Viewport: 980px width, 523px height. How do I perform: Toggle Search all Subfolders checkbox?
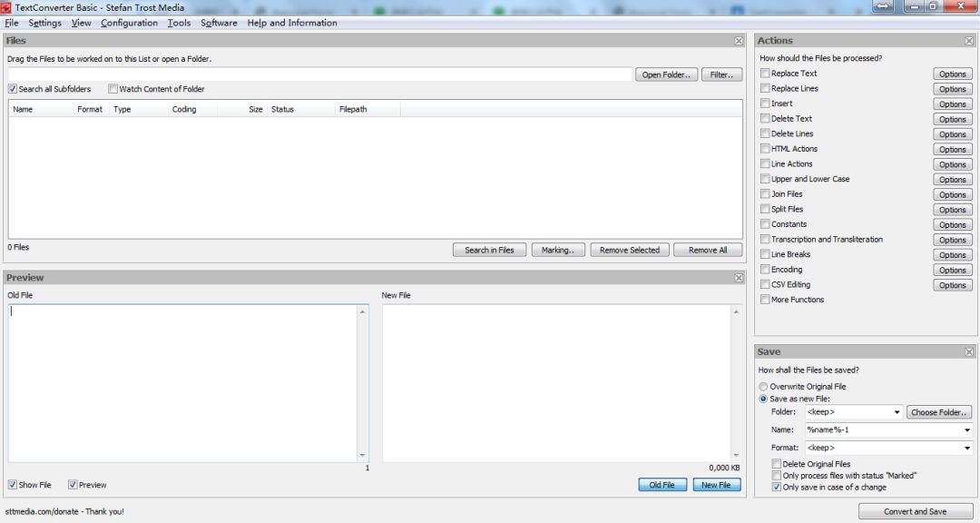point(13,89)
